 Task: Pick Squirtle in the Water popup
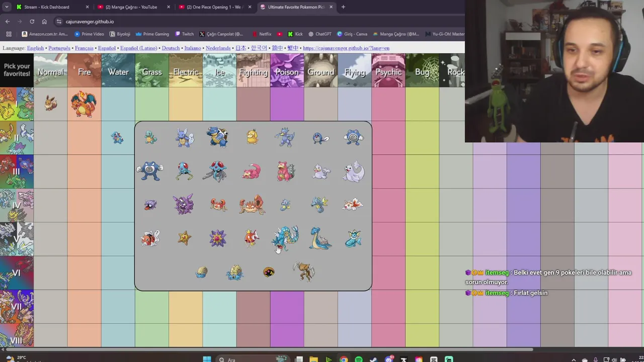pyautogui.click(x=150, y=137)
